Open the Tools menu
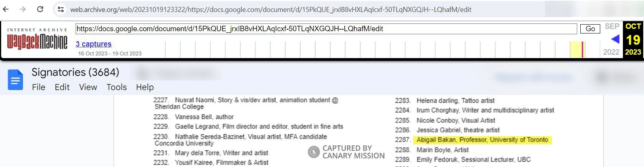Viewport: 644px width, 167px height. point(116,87)
